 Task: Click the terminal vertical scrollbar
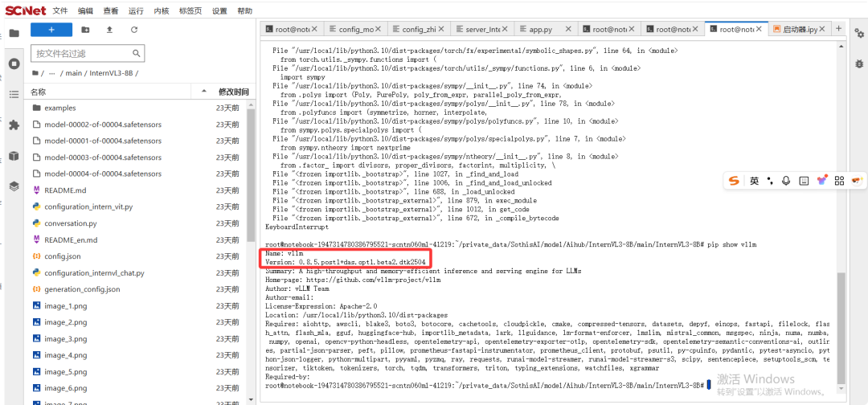tap(841, 328)
